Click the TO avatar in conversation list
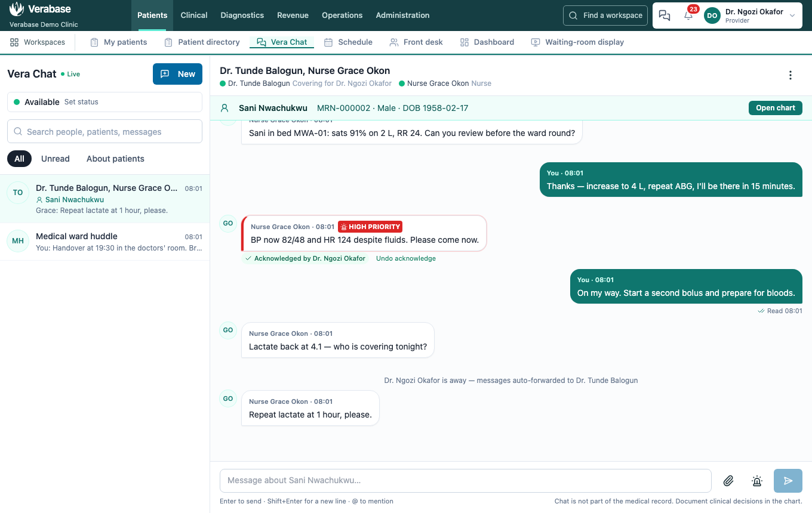Screen dimensions: 812x513 pyautogui.click(x=18, y=193)
